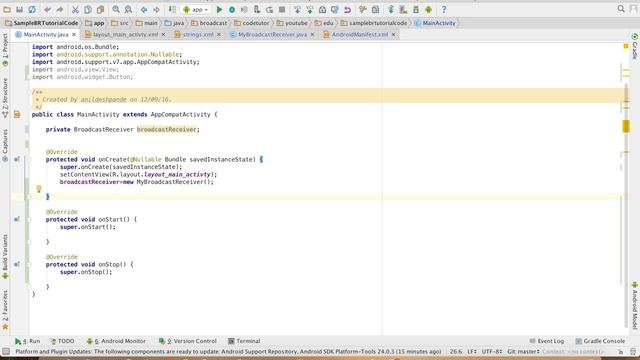
Task: Click the Make Project icon
Action: [x=172, y=9]
